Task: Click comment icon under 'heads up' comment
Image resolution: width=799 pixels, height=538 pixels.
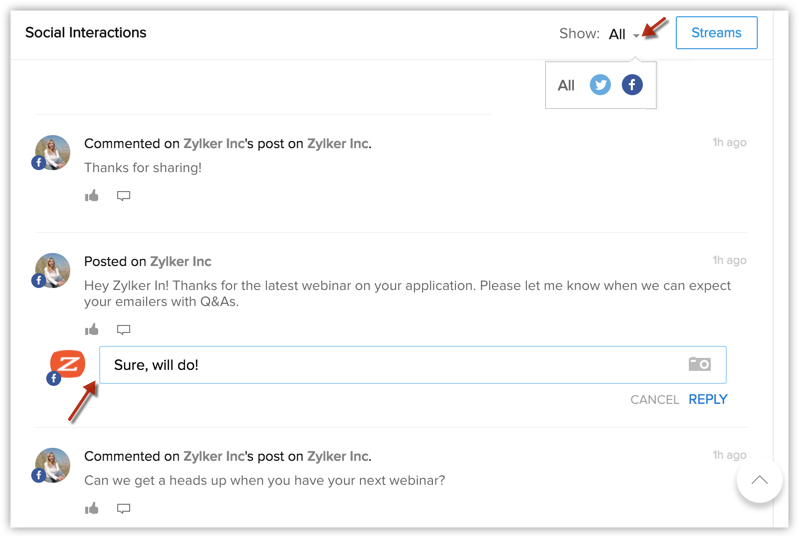Action: [123, 508]
